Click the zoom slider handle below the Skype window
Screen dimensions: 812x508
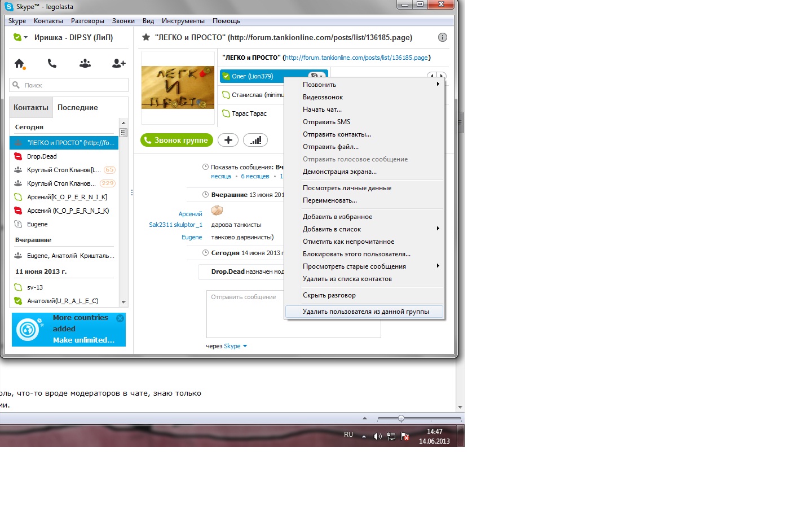point(401,418)
